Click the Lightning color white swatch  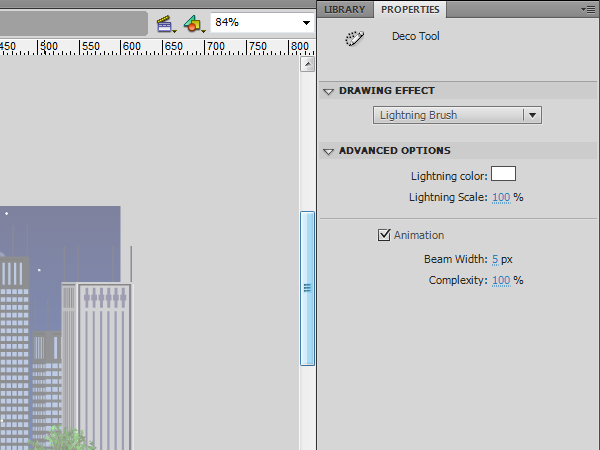pos(503,174)
